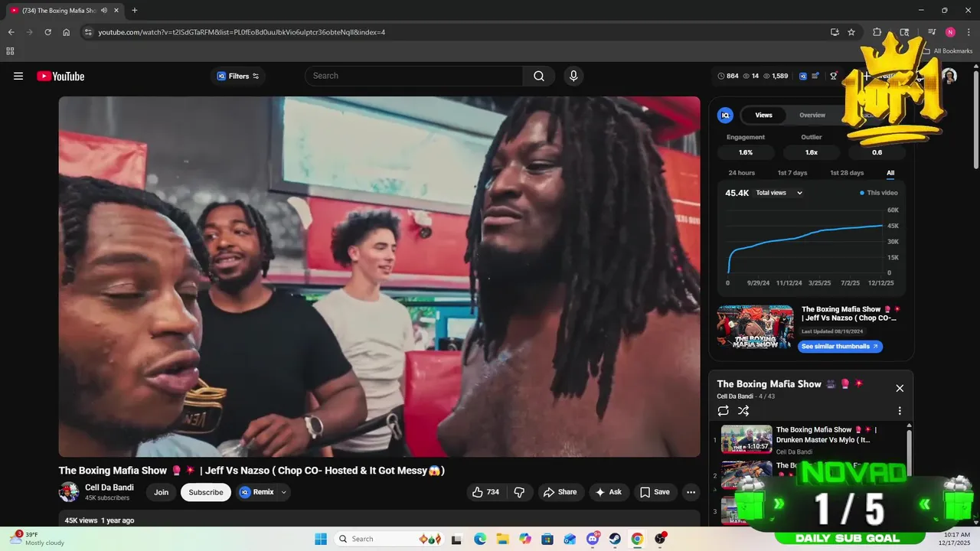Open Discord from taskbar

point(593,539)
